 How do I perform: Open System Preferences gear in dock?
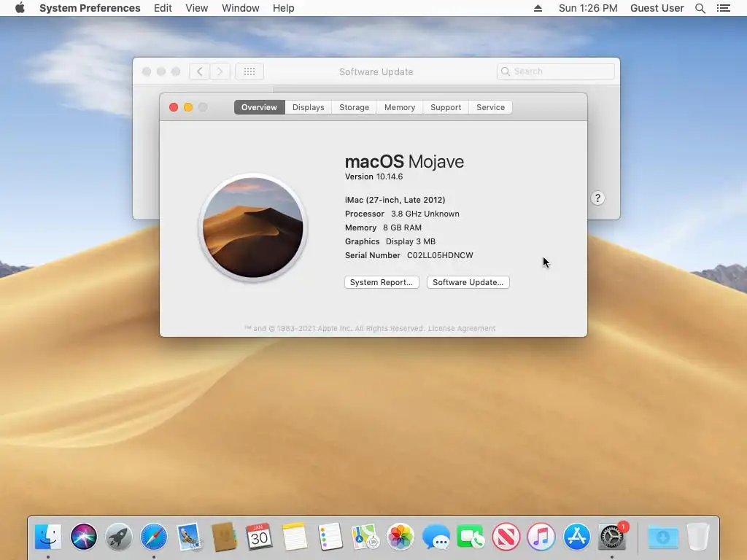coord(612,537)
